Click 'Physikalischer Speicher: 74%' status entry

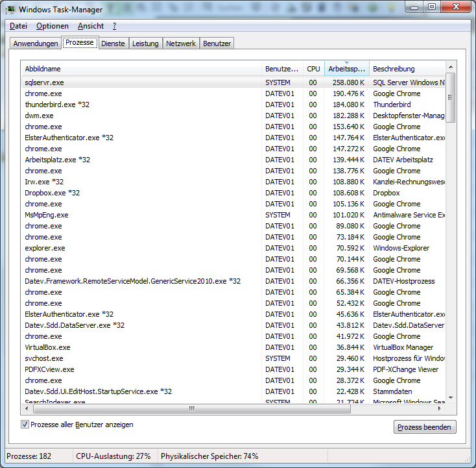coord(209,456)
